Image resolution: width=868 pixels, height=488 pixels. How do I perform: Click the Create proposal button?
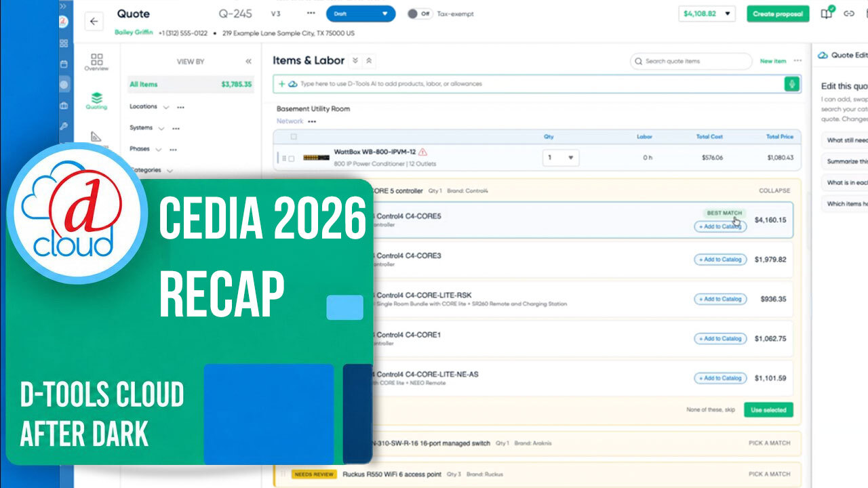coord(778,14)
